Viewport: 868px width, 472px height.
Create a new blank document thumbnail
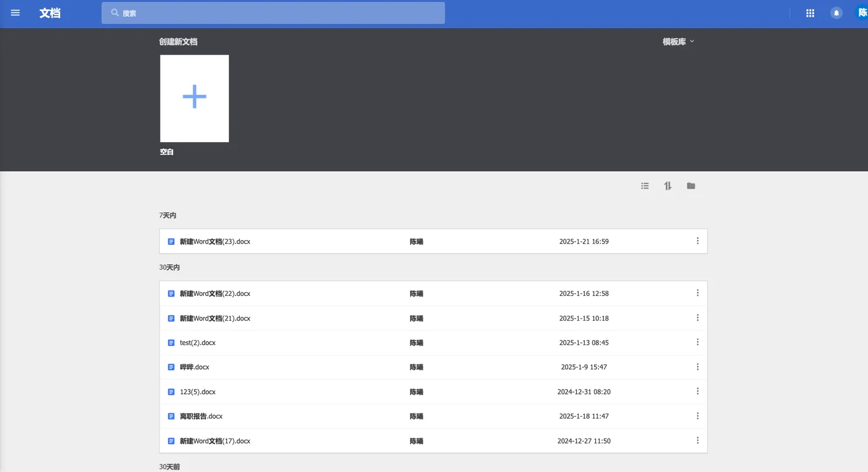(x=195, y=99)
